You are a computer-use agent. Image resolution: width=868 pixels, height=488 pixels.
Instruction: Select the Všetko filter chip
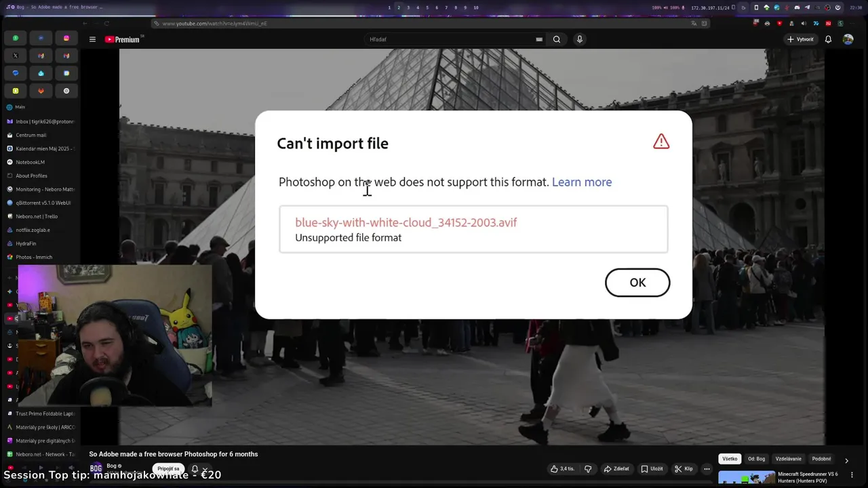730,459
